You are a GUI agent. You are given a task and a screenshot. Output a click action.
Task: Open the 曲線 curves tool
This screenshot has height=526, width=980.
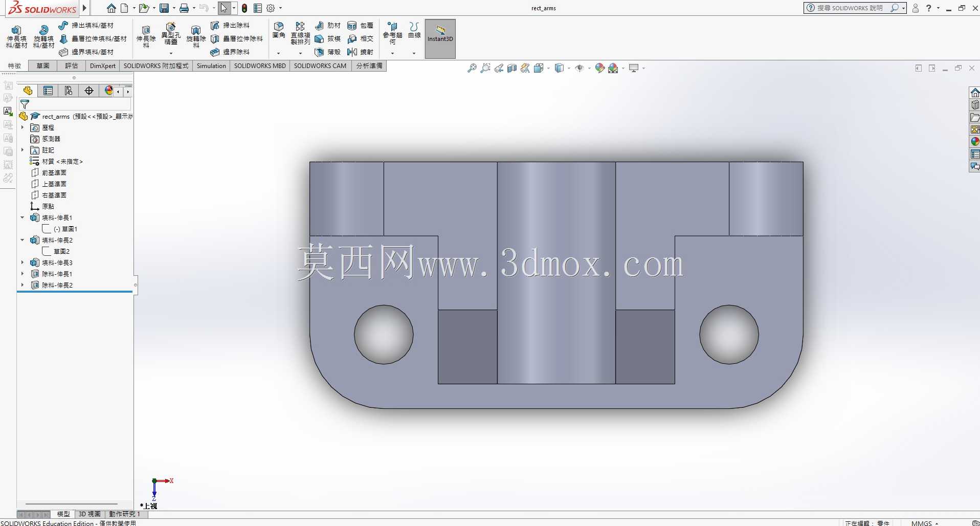click(x=414, y=31)
